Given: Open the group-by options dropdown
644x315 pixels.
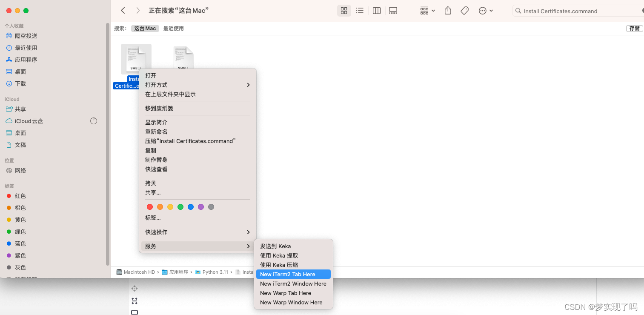Looking at the screenshot, I should (427, 11).
